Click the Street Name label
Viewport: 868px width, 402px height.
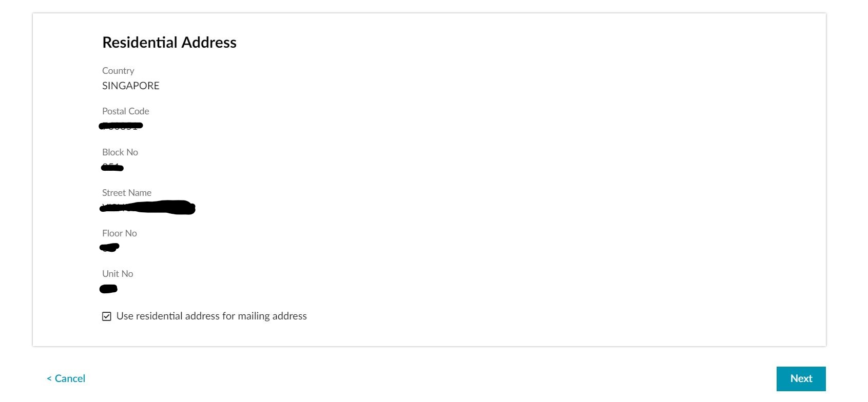pos(127,193)
